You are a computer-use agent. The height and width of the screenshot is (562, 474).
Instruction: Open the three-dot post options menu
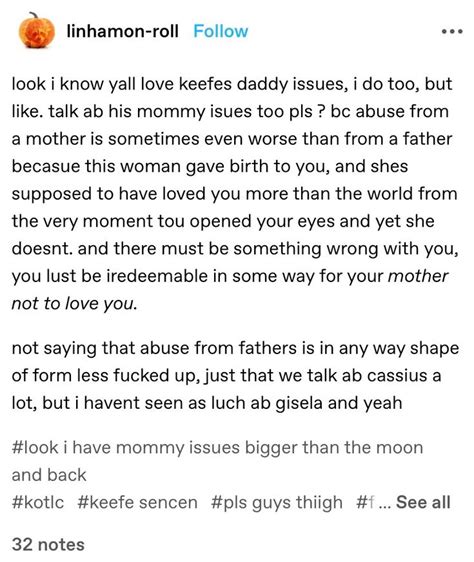point(452,32)
